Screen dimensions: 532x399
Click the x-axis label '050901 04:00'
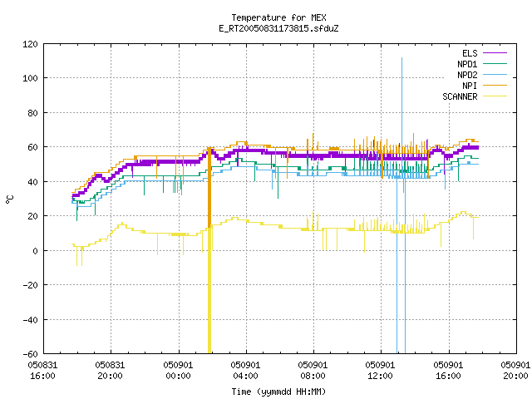click(246, 371)
